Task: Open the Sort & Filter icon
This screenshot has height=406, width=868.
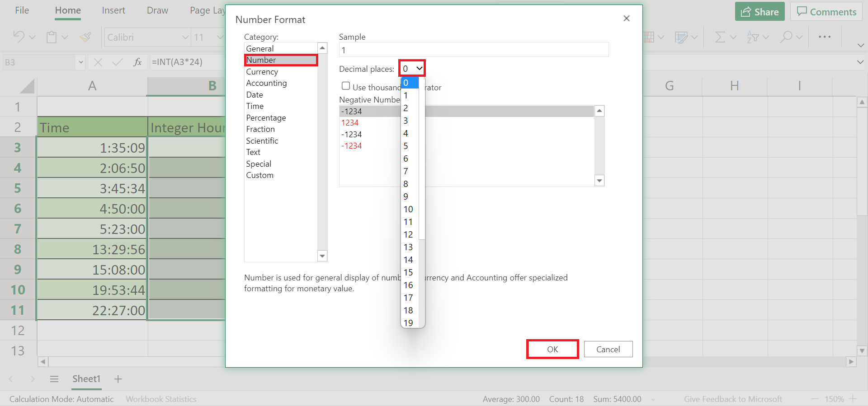Action: [753, 37]
